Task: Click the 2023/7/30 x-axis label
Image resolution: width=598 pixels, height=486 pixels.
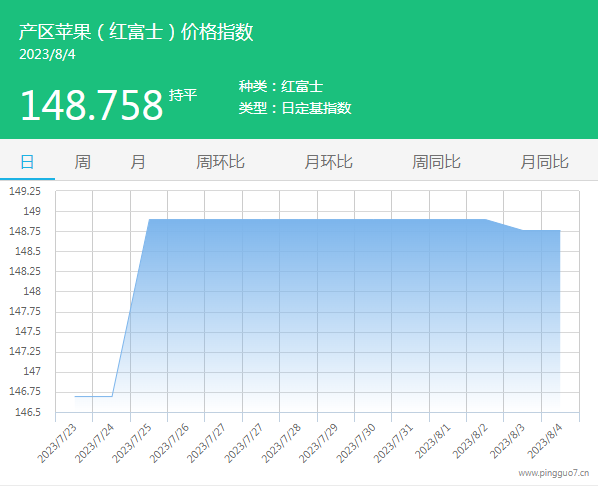Action: [x=355, y=443]
